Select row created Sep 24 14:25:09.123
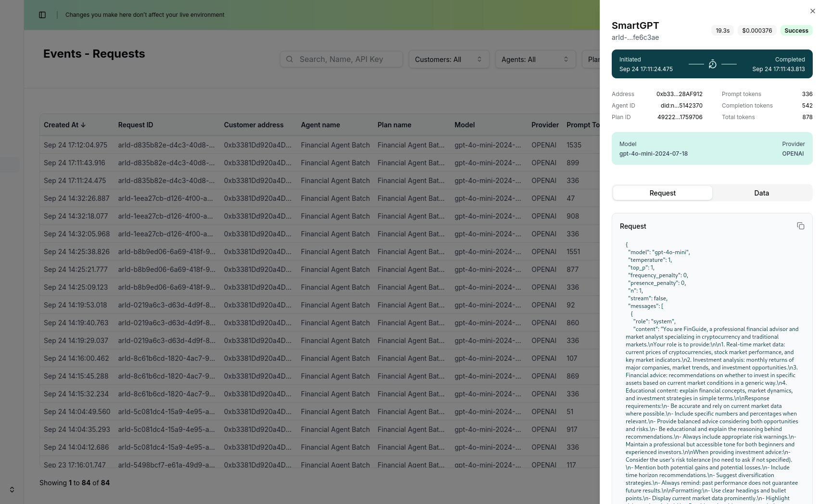Screen dimensions: 819x504 click(320, 287)
